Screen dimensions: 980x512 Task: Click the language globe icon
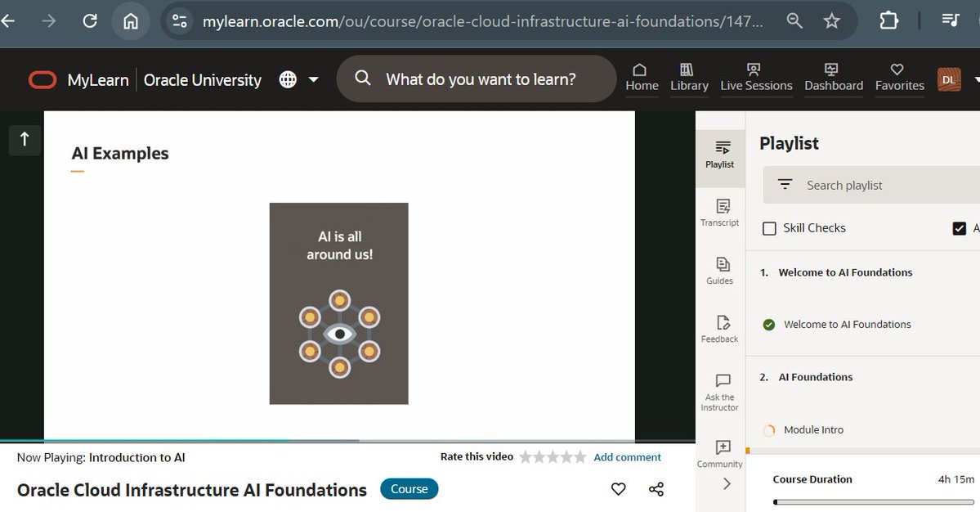click(x=288, y=79)
